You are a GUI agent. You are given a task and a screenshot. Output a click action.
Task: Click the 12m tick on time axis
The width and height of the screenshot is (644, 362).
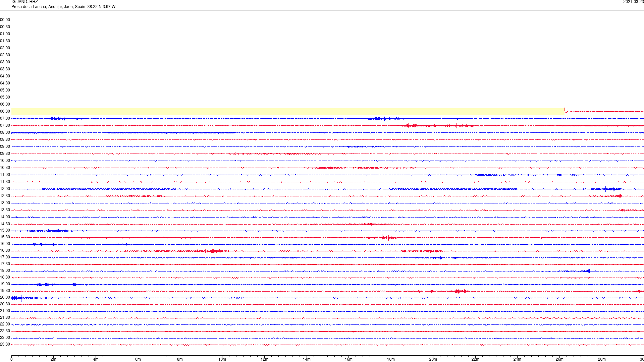(x=264, y=359)
